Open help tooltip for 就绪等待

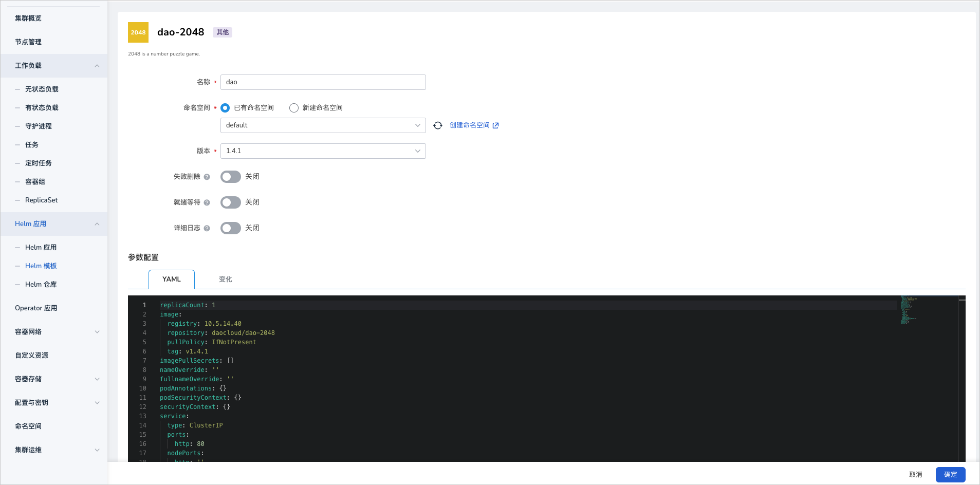(x=207, y=202)
